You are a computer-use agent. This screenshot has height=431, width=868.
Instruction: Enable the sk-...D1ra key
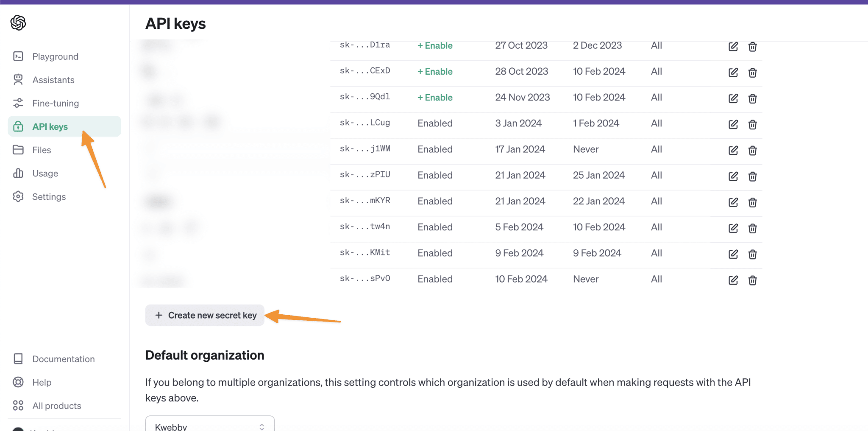[435, 46]
